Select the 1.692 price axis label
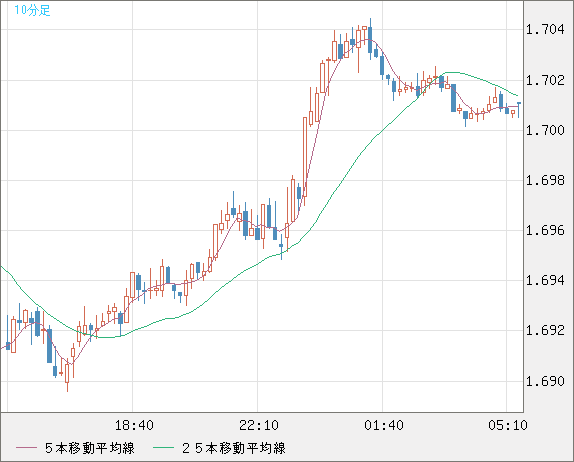 pyautogui.click(x=545, y=331)
